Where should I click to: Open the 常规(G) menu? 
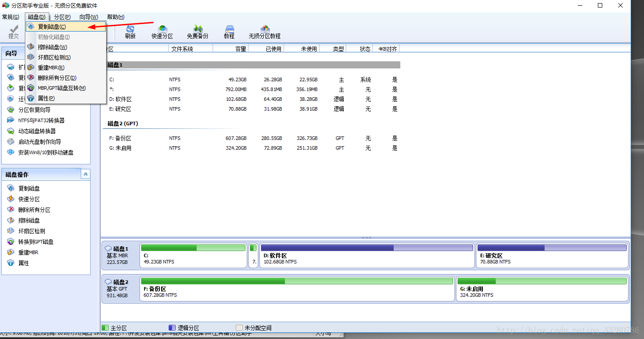point(11,17)
